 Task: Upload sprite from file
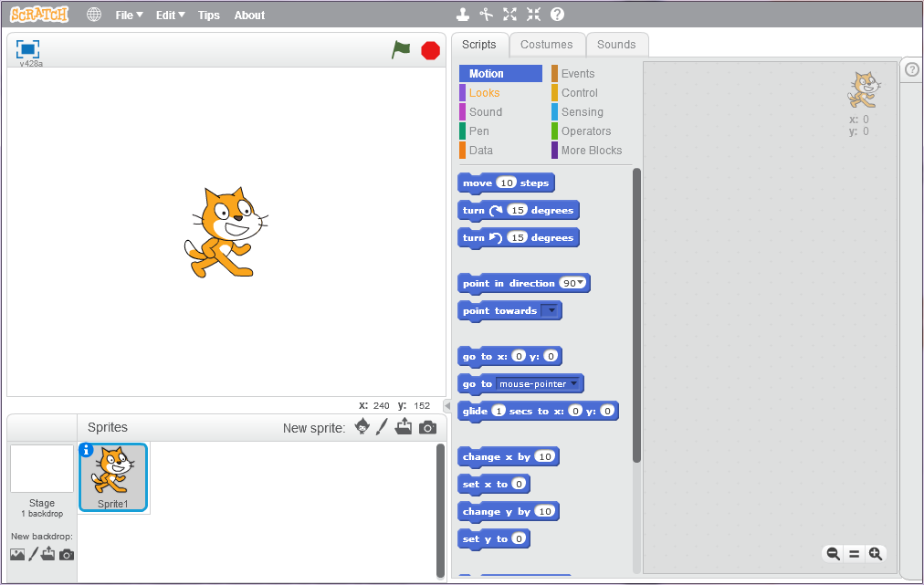pyautogui.click(x=404, y=426)
